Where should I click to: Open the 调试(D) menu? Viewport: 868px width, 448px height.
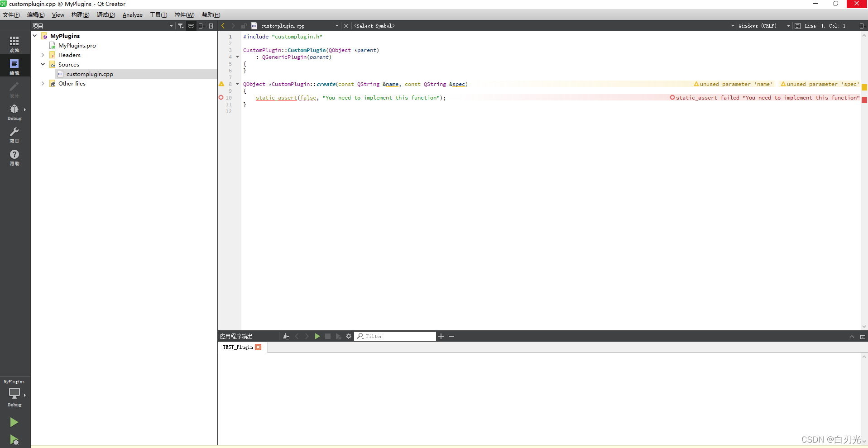[106, 15]
